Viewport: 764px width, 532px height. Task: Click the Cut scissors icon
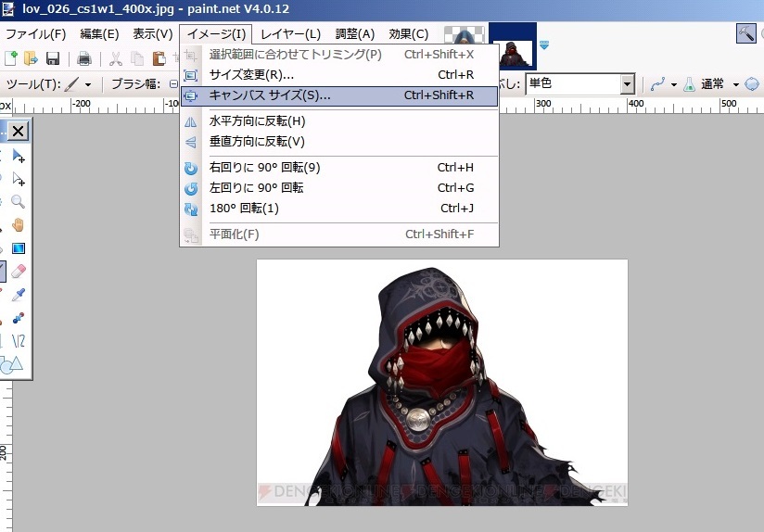116,59
